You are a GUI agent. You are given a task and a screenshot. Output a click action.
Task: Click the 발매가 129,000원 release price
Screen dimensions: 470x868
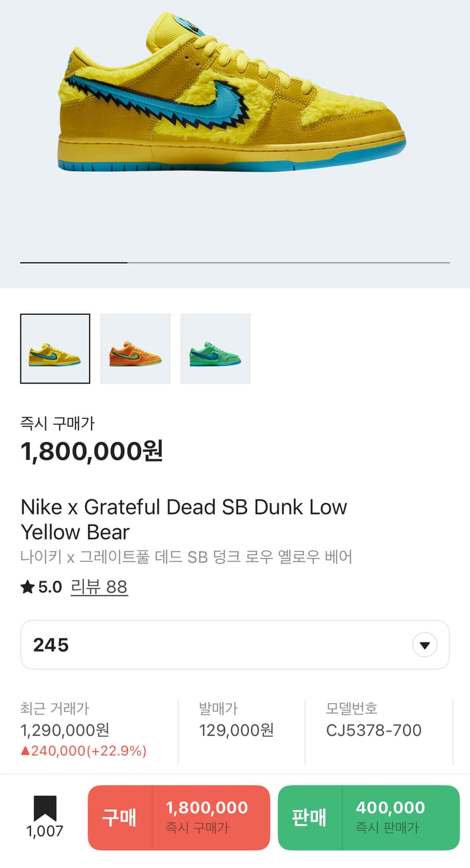[x=236, y=730]
